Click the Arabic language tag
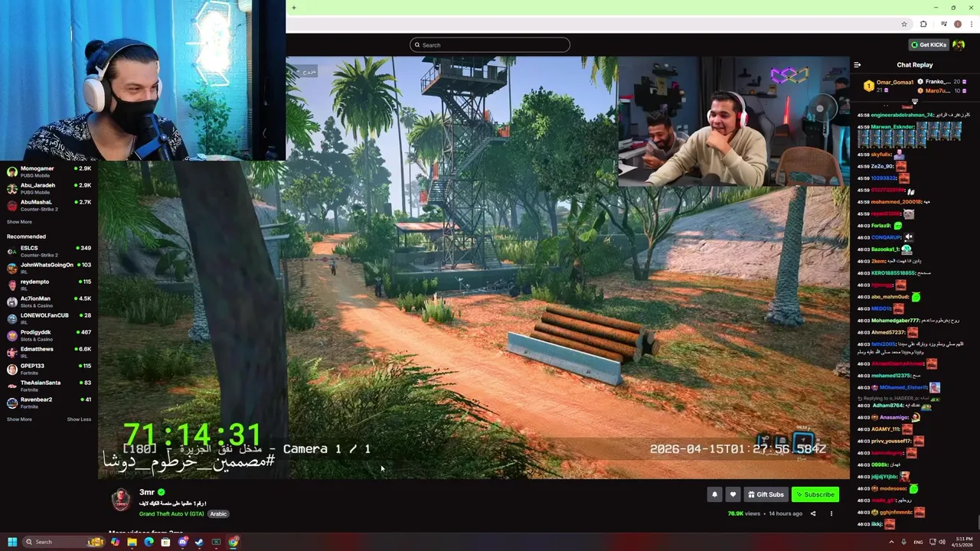The image size is (980, 551). click(218, 514)
